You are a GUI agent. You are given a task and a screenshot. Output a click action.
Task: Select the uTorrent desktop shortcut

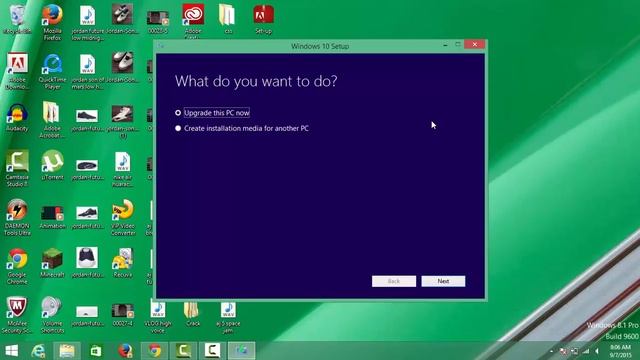pos(52,165)
